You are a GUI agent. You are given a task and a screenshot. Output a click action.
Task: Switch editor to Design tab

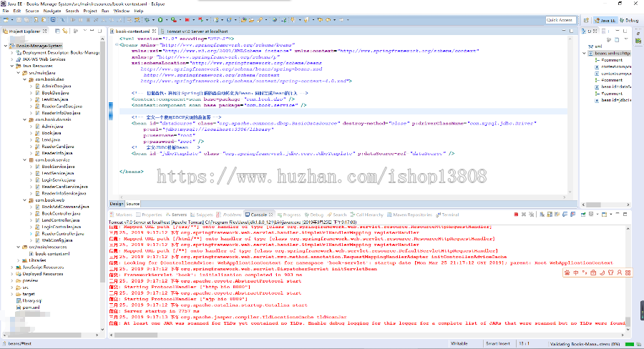[116, 204]
